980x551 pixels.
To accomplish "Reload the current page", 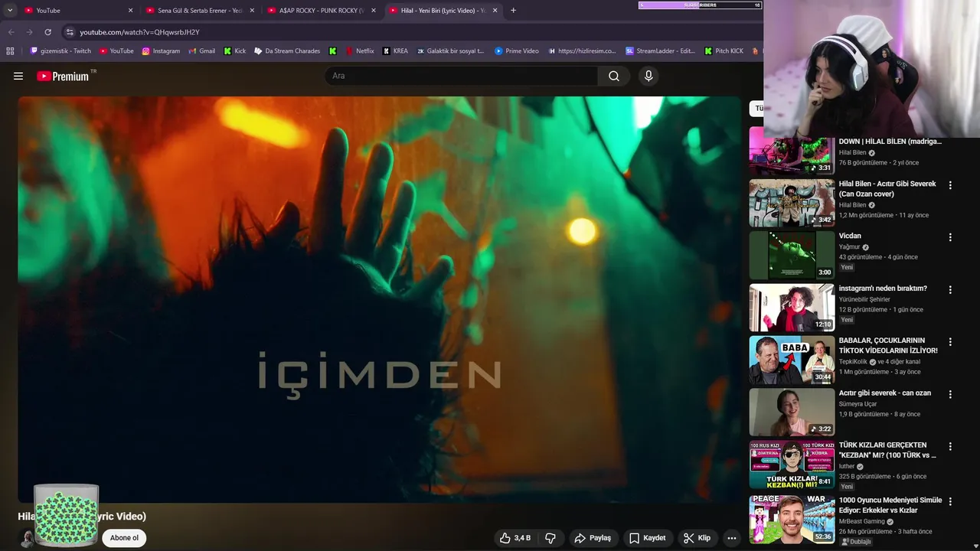I will pyautogui.click(x=47, y=32).
